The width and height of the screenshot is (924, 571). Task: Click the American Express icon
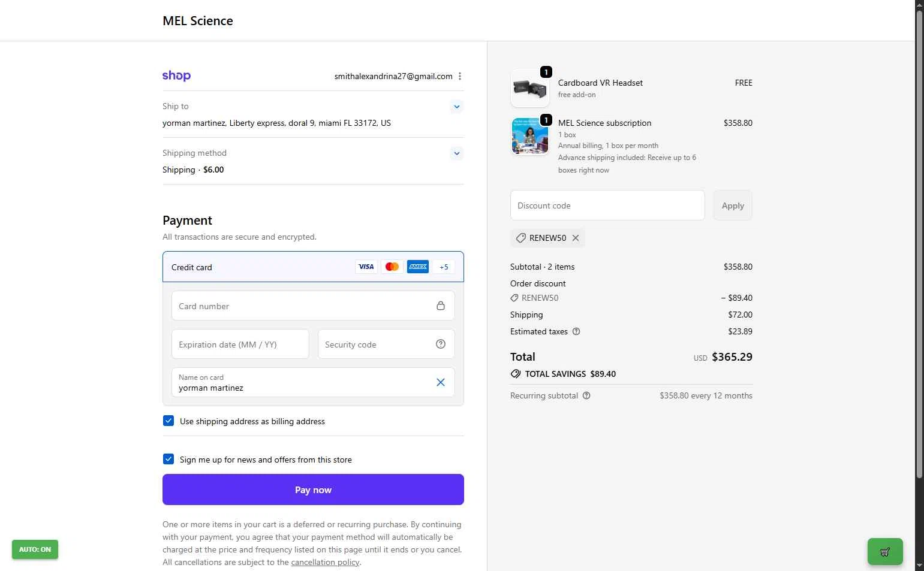(418, 267)
